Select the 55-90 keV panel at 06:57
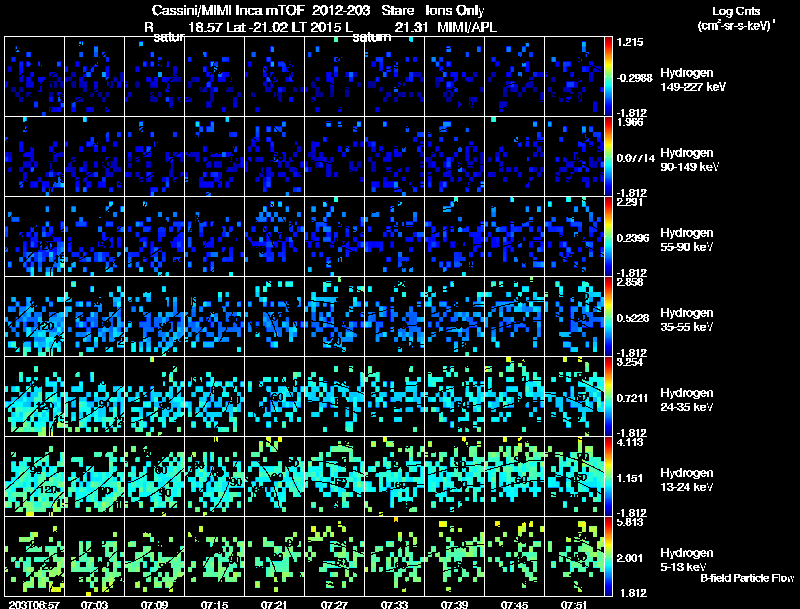 (35, 236)
